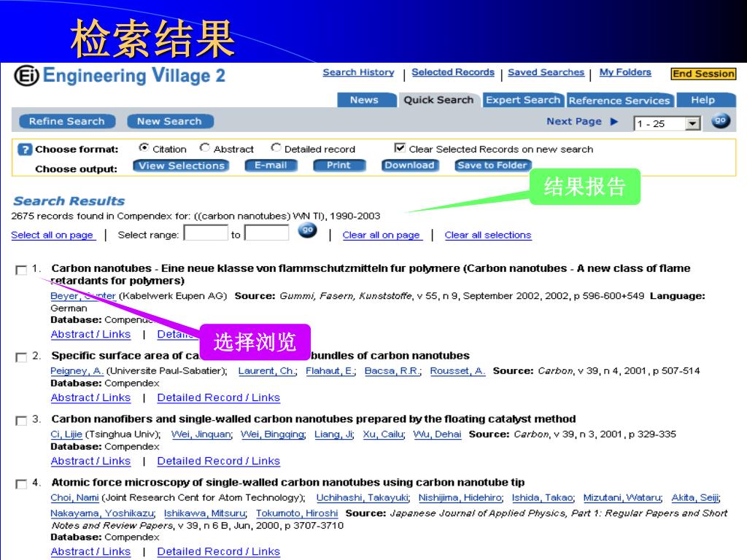Click the select range start input field

[x=206, y=233]
